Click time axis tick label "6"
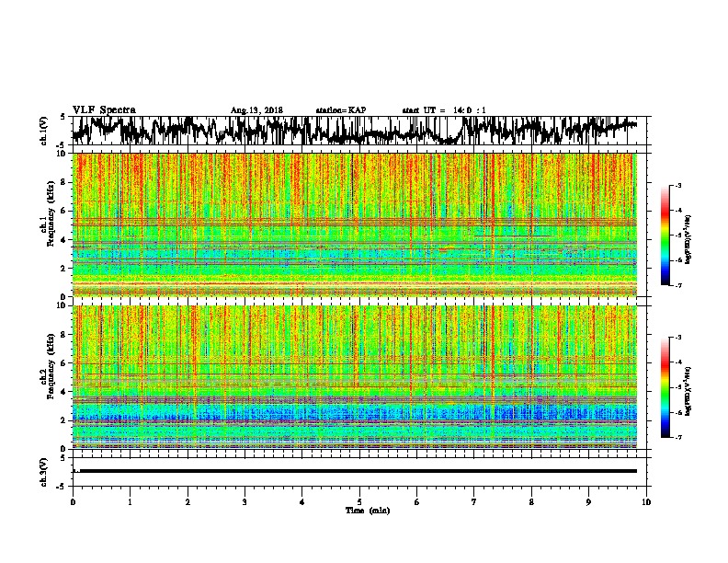Viewport: 728px width, 563px height. (x=417, y=502)
